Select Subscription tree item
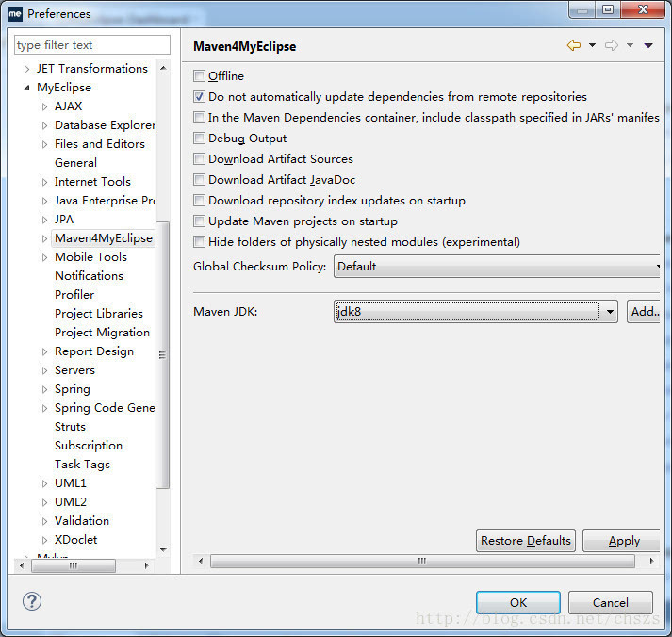Viewport: 672px width, 637px height. click(x=89, y=446)
